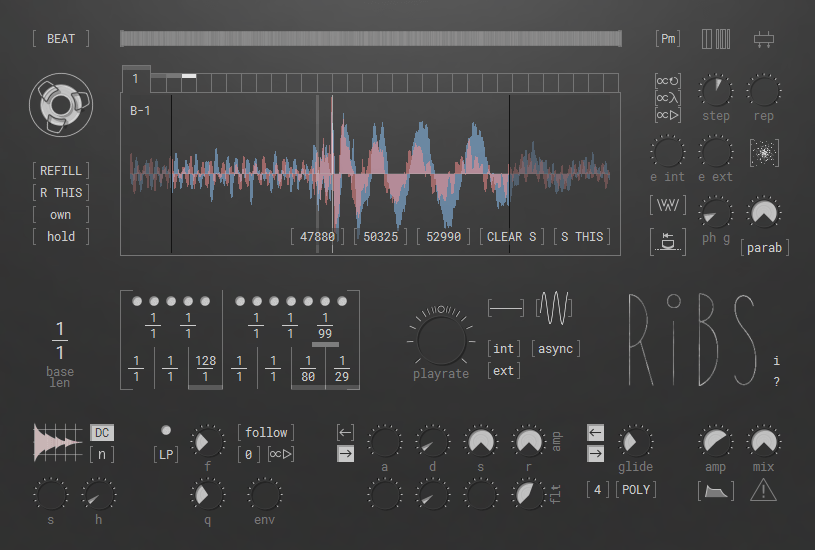Click the info 'i' icon
This screenshot has height=550, width=815.
tap(776, 360)
